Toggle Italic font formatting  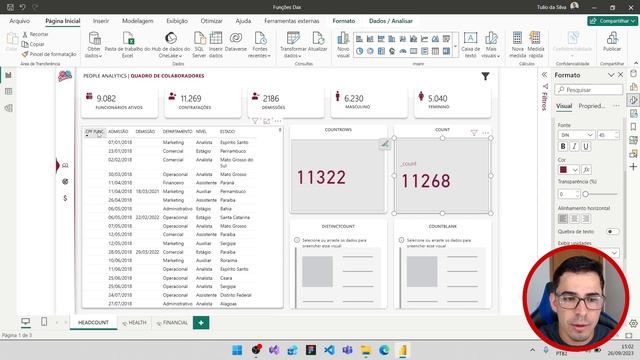coord(574,146)
